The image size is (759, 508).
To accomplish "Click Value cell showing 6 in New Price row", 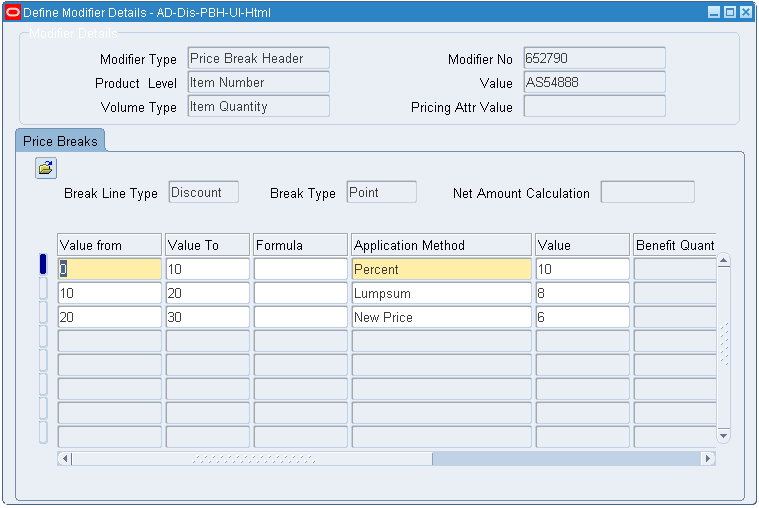I will pos(583,317).
